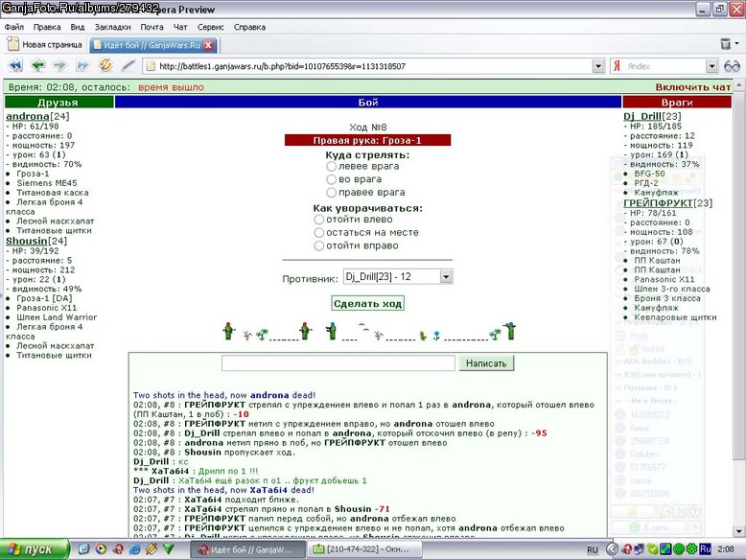Select 'левее врага' shooting option
746x560 pixels.
331,166
